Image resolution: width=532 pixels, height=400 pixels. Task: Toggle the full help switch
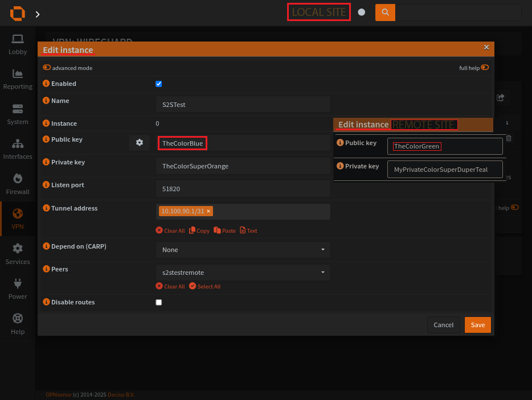[x=485, y=68]
